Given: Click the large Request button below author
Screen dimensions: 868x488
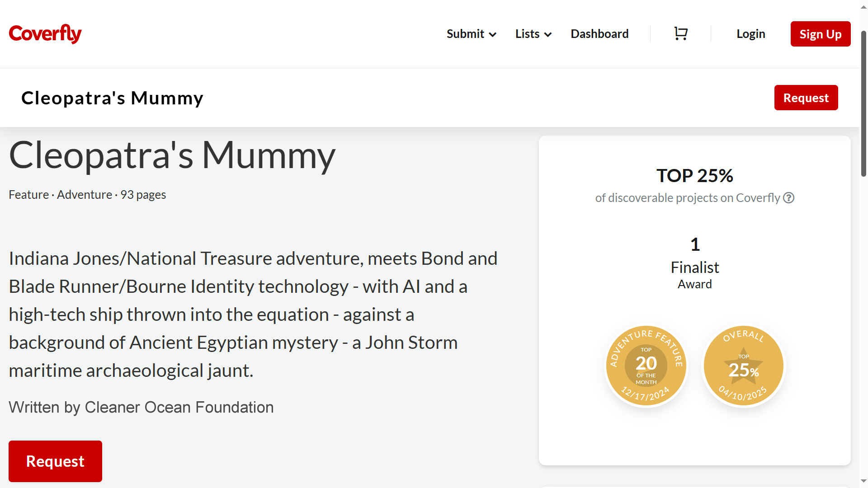Looking at the screenshot, I should [x=55, y=461].
